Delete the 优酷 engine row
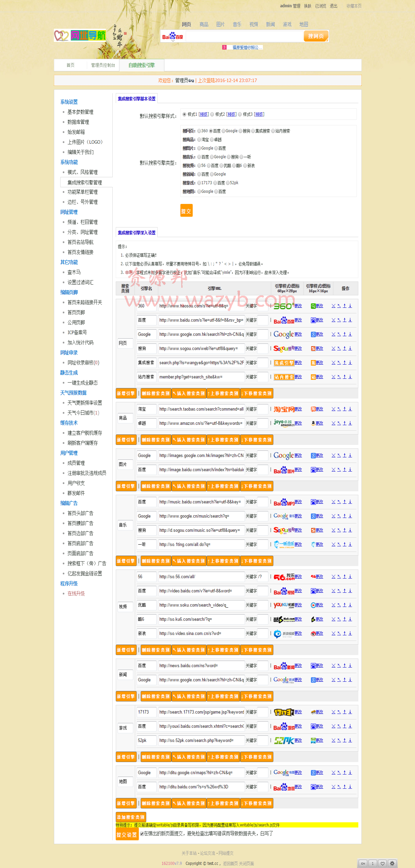The width and height of the screenshot is (415, 868). (x=333, y=605)
